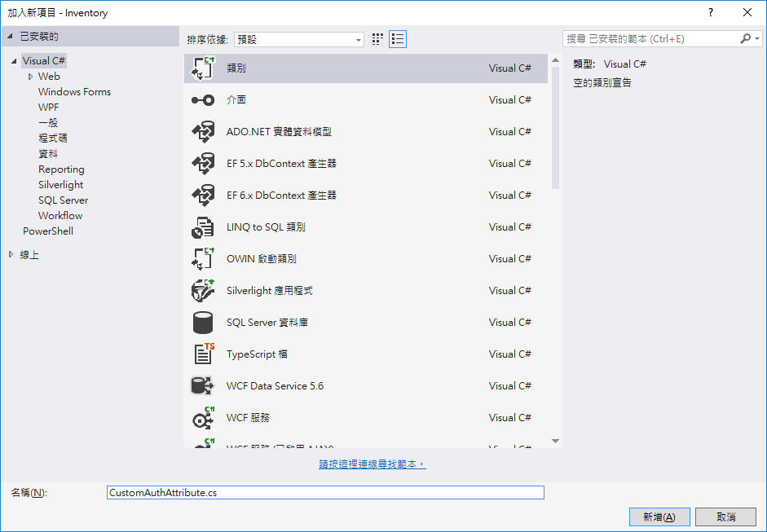The width and height of the screenshot is (767, 532).
Task: Expand the Web tree node
Action: [31, 77]
